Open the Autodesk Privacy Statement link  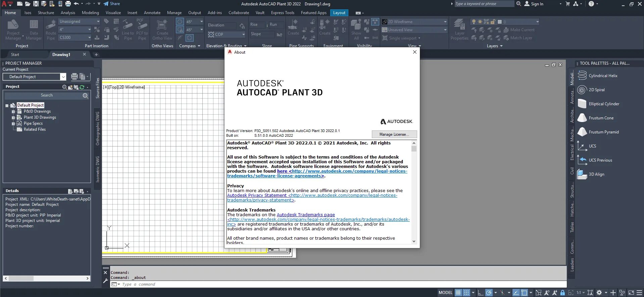tap(312, 197)
